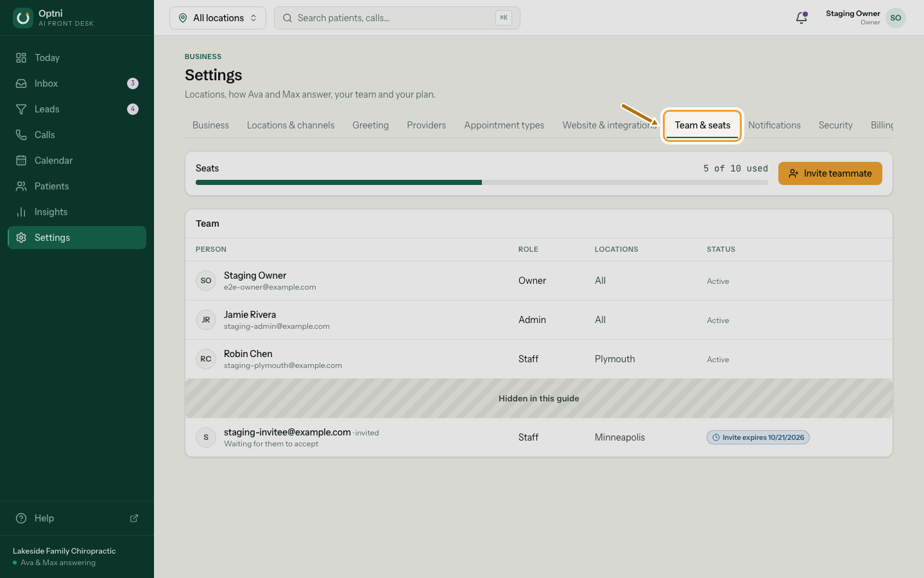Click the Leads count badge

pyautogui.click(x=133, y=109)
